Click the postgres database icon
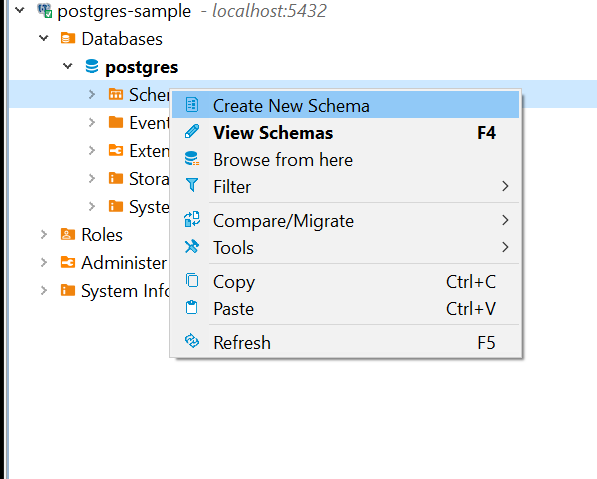Screen dimensions: 597x479 pos(92,66)
